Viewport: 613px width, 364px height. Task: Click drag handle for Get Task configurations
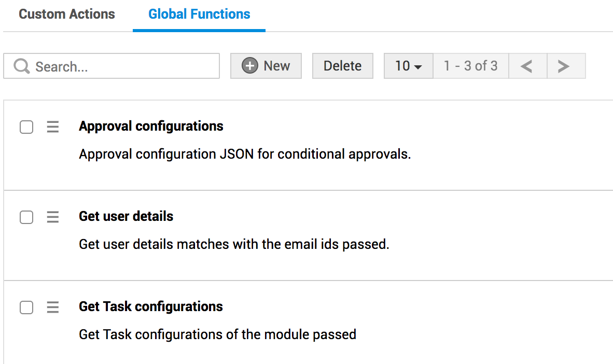tap(53, 307)
